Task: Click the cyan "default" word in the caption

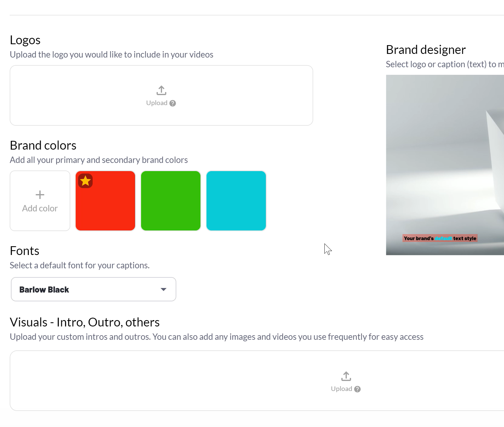Action: click(x=443, y=239)
